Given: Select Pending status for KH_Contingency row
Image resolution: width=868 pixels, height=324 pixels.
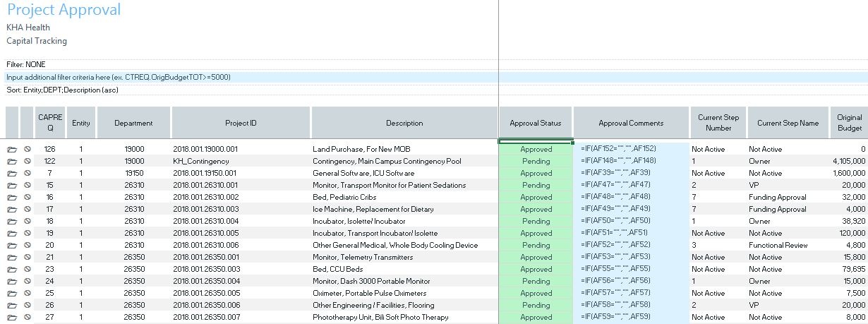Looking at the screenshot, I should click(x=536, y=162).
